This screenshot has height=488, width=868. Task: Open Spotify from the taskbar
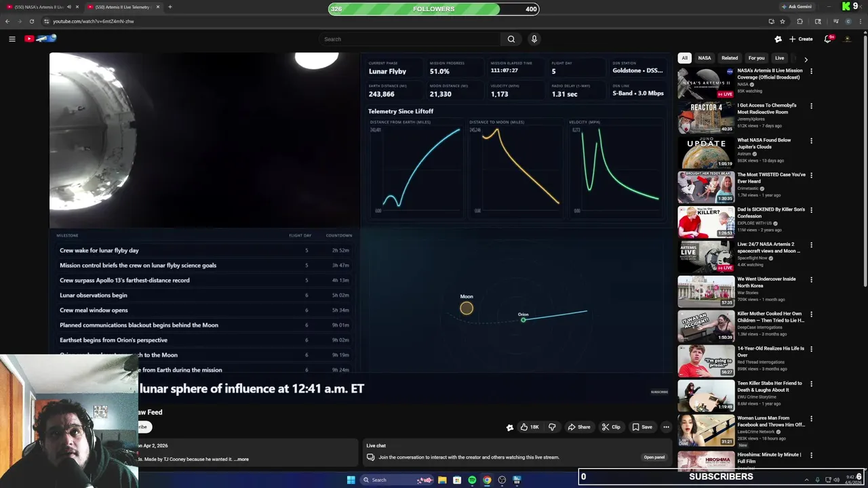point(472,480)
